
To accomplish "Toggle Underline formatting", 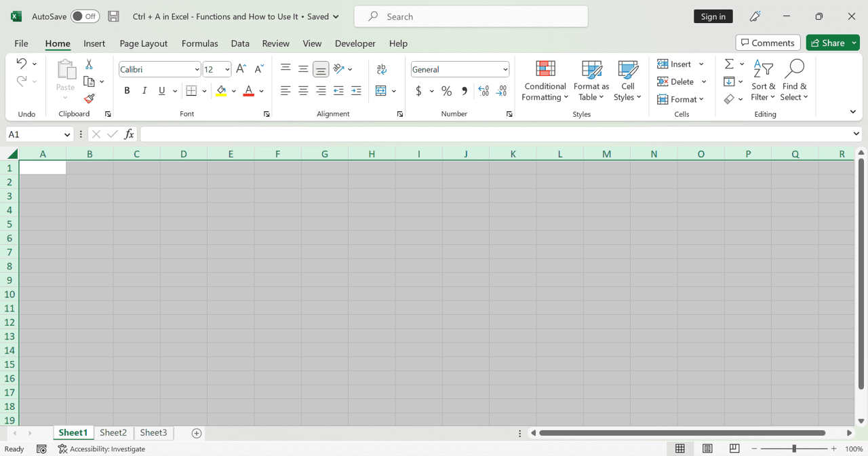I will point(161,90).
